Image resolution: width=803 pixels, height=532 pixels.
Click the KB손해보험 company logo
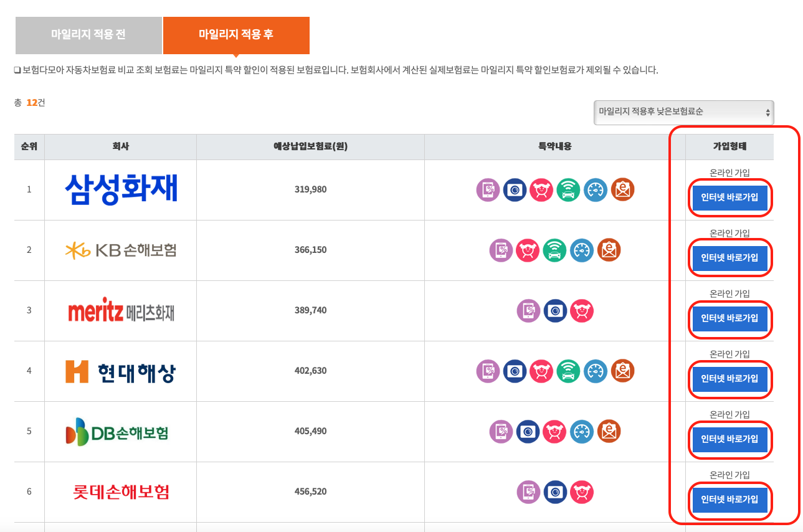click(121, 250)
